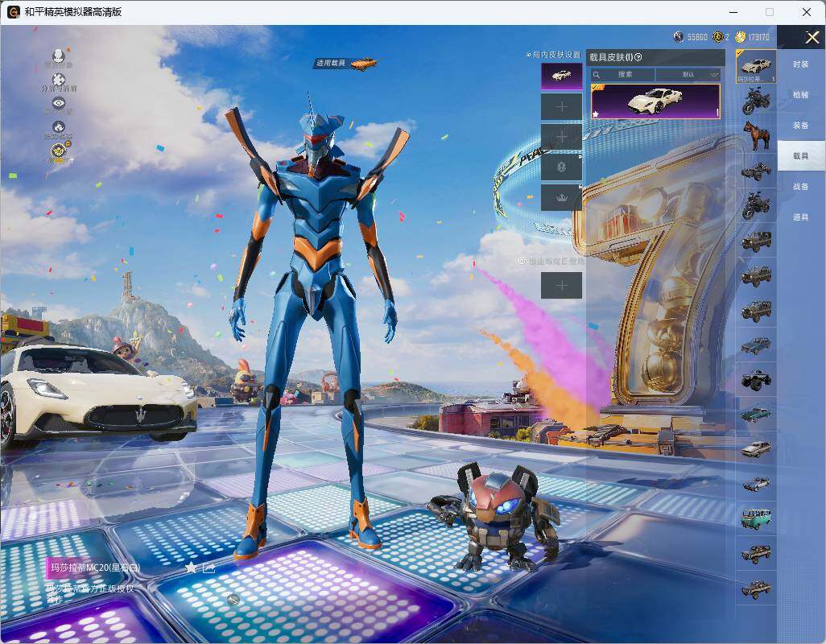Click the flame-circle icon on left sidebar
Viewport: 826px width, 644px height.
(x=59, y=127)
